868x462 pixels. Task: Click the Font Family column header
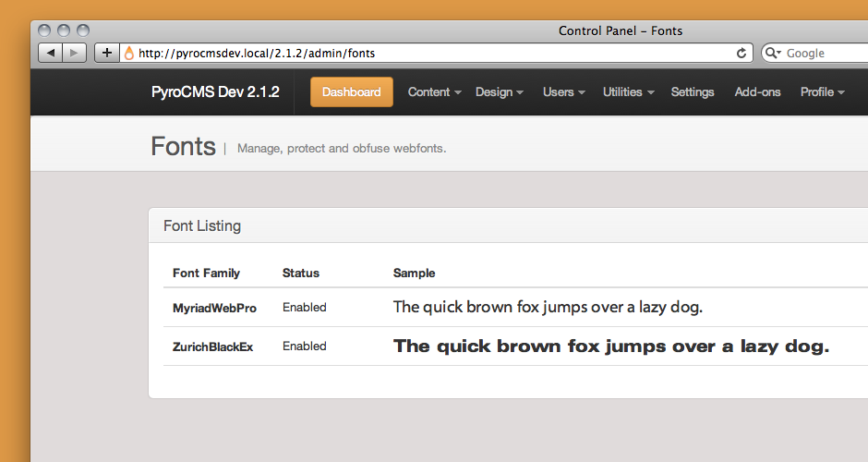click(206, 273)
